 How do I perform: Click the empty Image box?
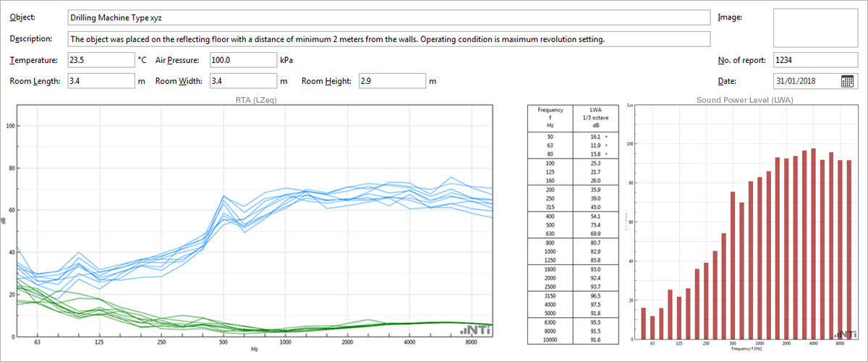click(814, 28)
